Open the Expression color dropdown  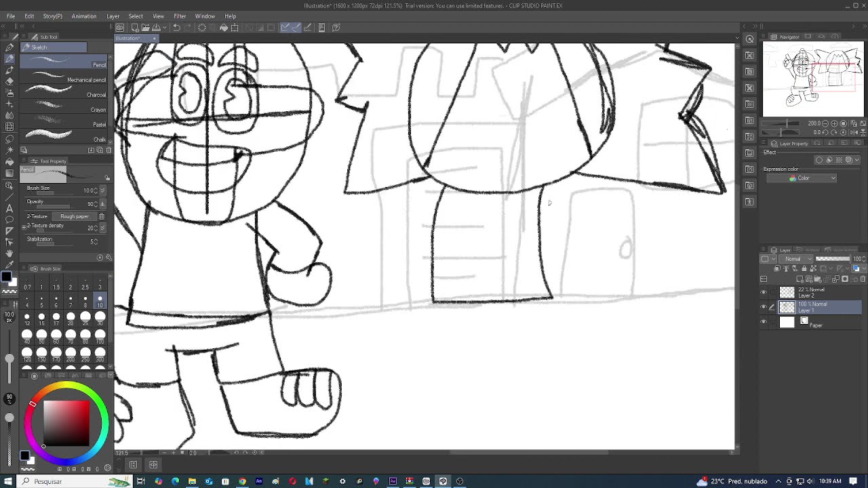[812, 178]
